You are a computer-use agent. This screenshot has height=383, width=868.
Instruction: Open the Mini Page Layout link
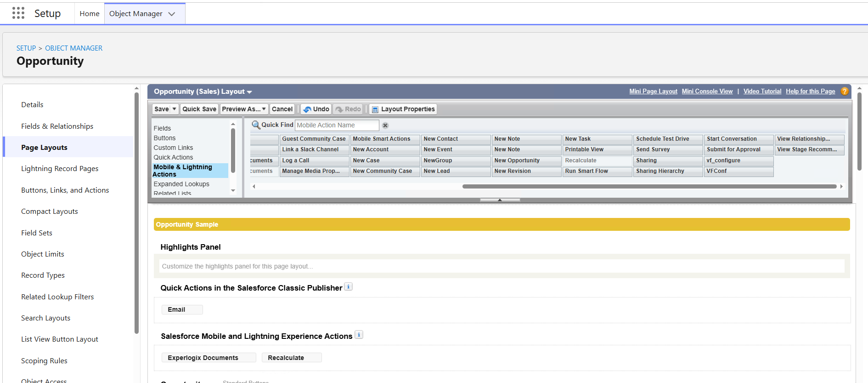click(x=653, y=91)
